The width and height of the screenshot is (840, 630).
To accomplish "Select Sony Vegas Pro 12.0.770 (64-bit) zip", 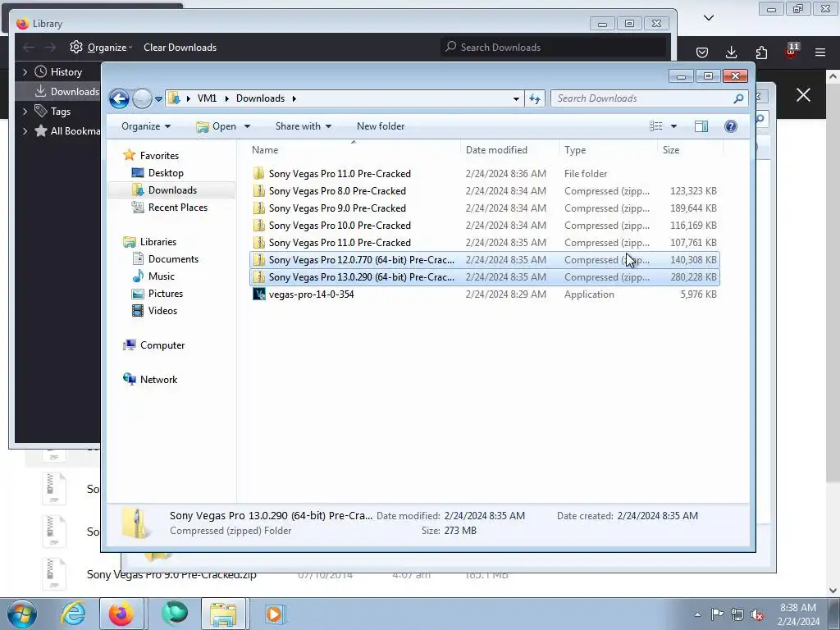I will (x=485, y=260).
